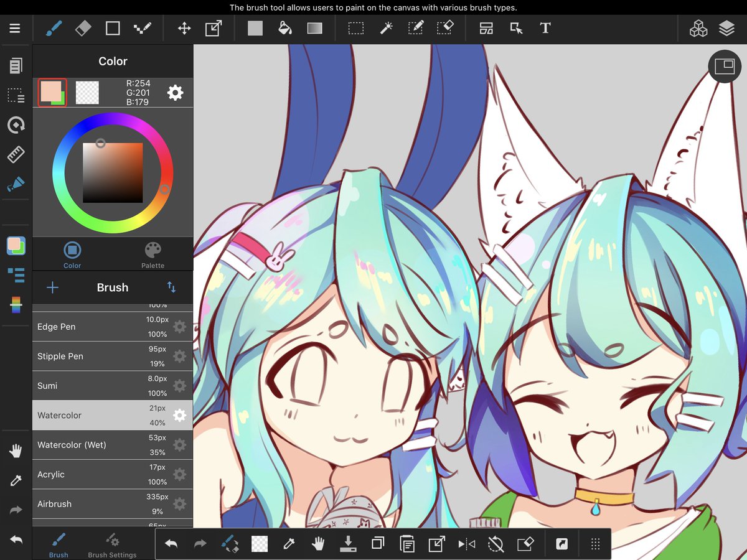Open the Materials cubes panel
Viewport: 747px width, 560px height.
pyautogui.click(x=698, y=29)
